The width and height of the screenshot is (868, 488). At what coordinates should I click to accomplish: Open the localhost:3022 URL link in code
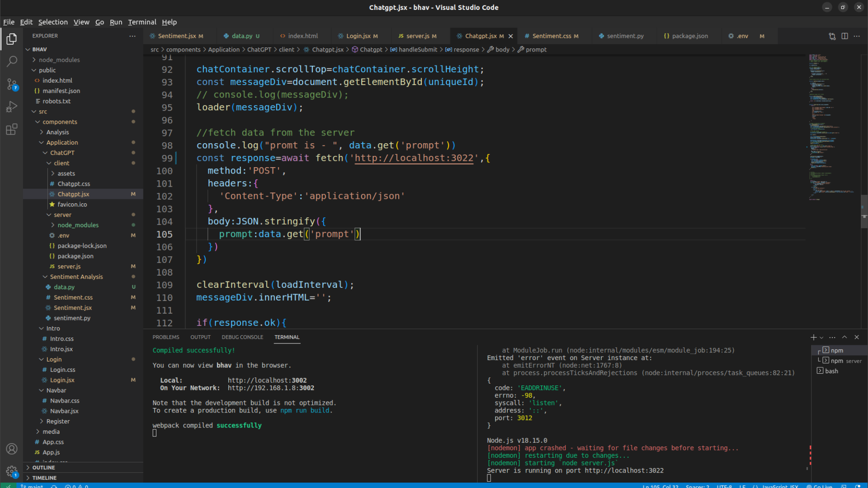pyautogui.click(x=414, y=158)
